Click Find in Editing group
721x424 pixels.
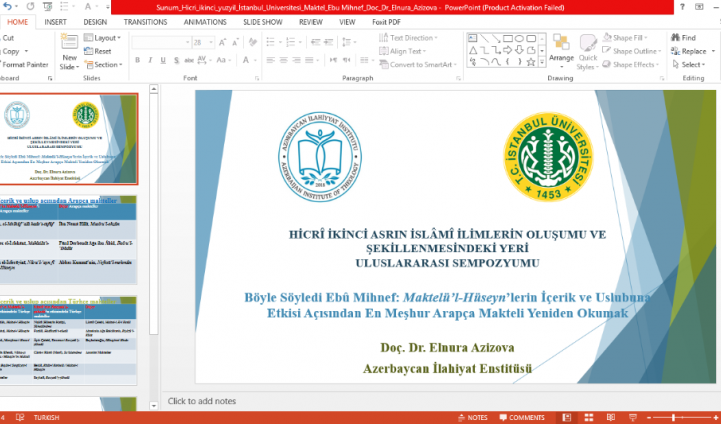tap(683, 38)
